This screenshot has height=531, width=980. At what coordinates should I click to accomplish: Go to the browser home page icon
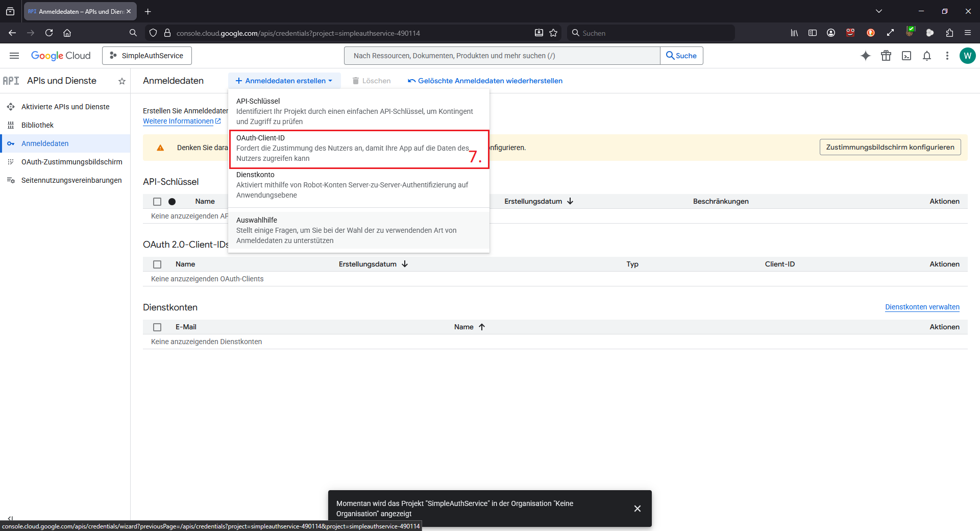click(x=67, y=33)
